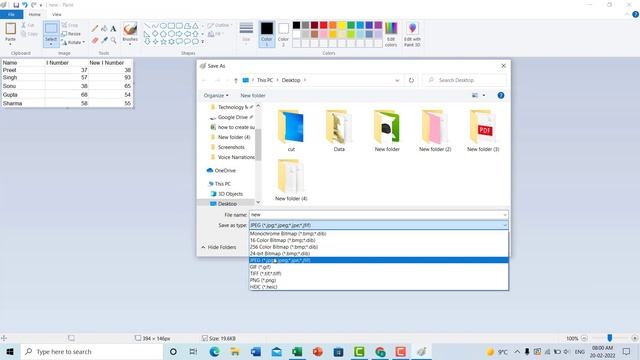Choose 24-bit Bitmap file type

(379, 253)
